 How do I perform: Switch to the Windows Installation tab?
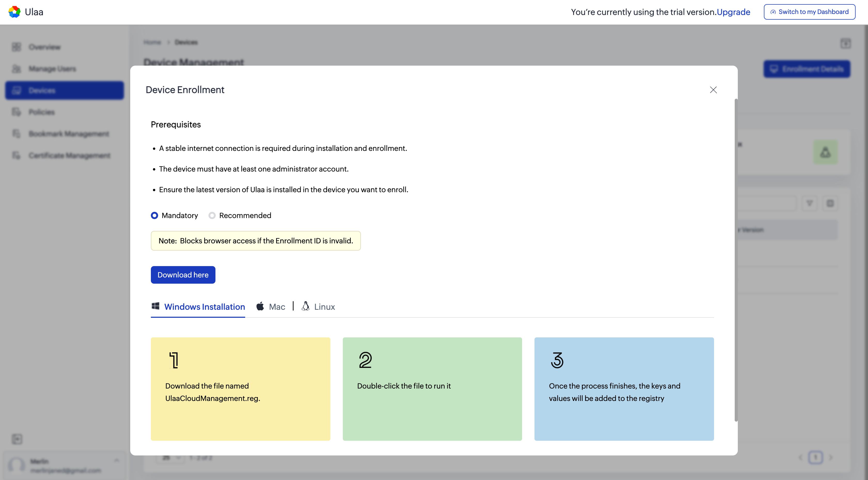point(204,307)
